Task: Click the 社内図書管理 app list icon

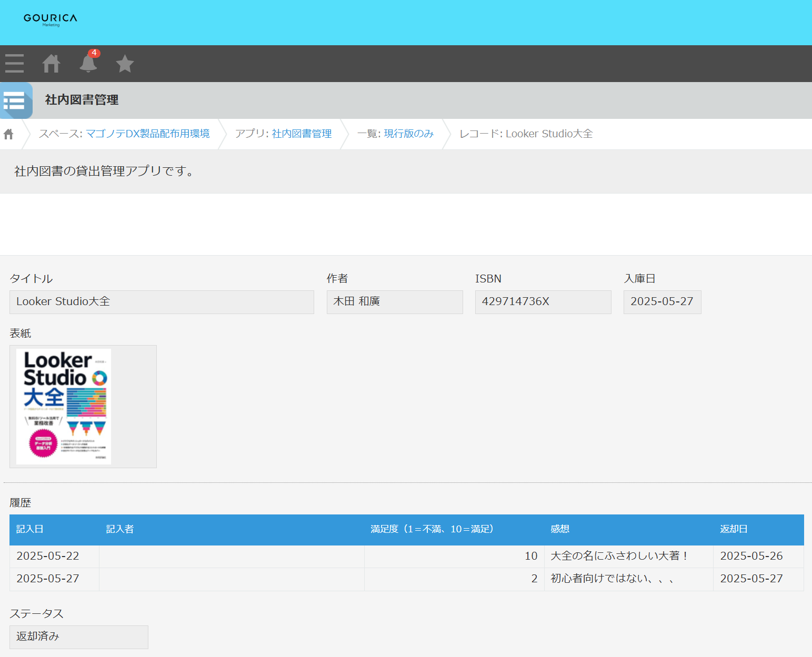Action: pos(16,100)
